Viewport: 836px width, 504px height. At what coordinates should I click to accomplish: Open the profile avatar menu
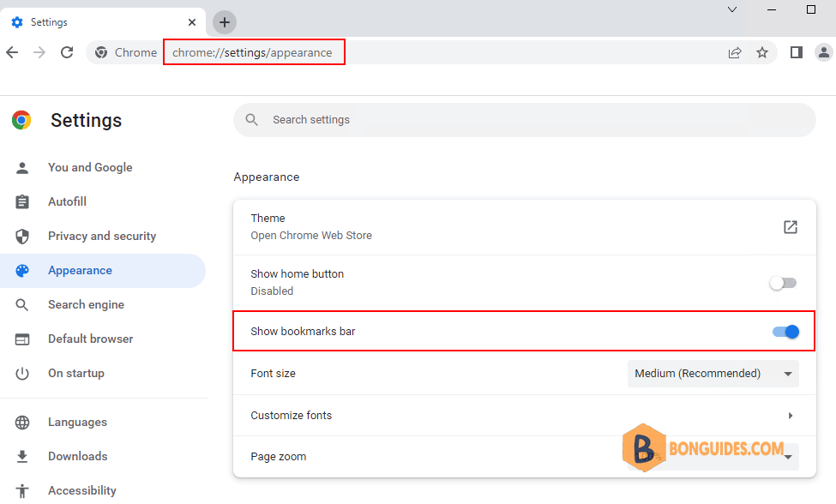click(824, 52)
